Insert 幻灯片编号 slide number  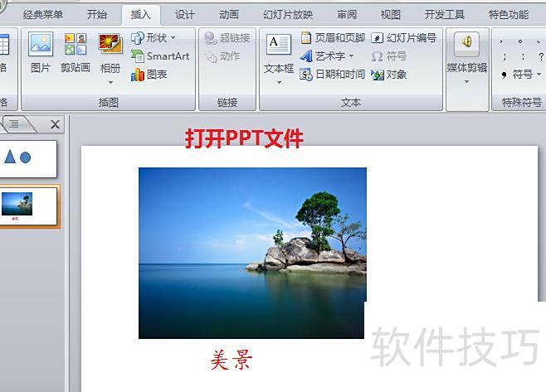click(403, 37)
